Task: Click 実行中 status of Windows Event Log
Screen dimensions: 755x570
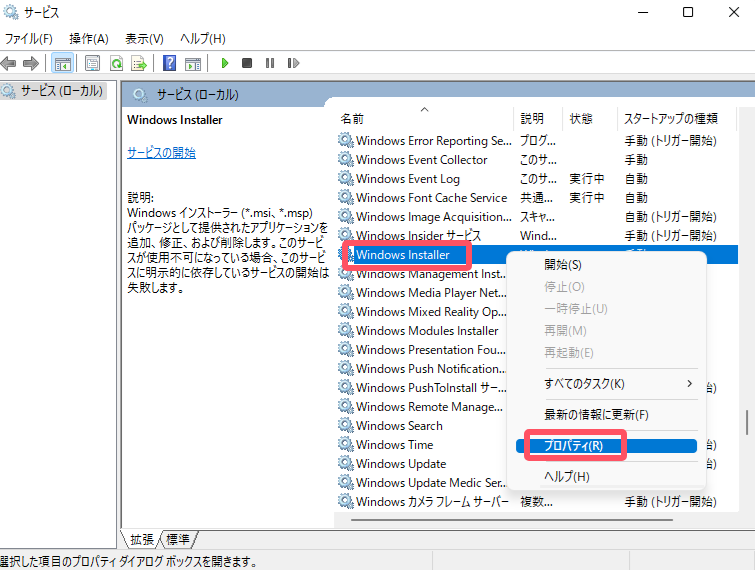Action: click(x=586, y=179)
